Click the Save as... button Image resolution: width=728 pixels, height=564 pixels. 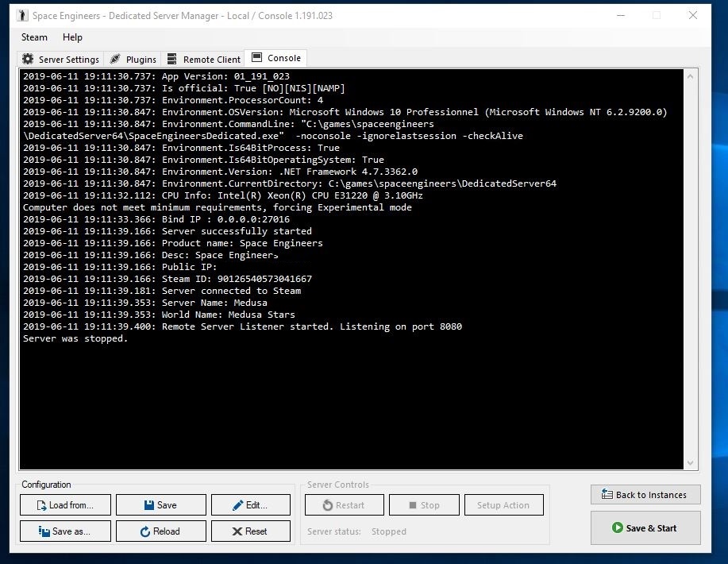coord(65,531)
